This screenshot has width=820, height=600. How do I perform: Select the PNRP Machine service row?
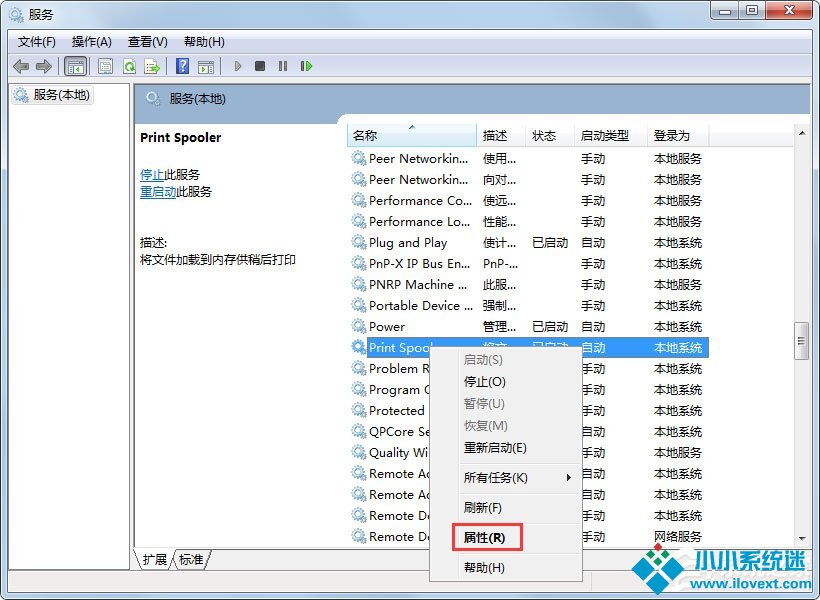(528, 284)
